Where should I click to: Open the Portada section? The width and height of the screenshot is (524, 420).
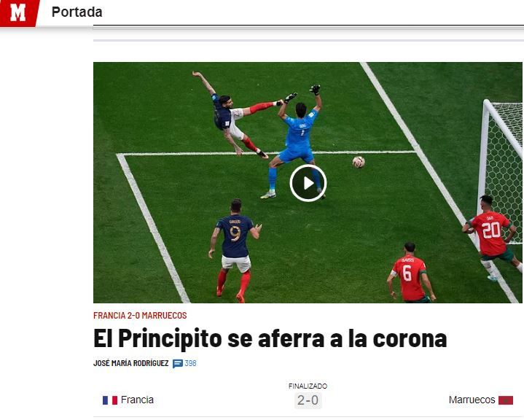77,12
